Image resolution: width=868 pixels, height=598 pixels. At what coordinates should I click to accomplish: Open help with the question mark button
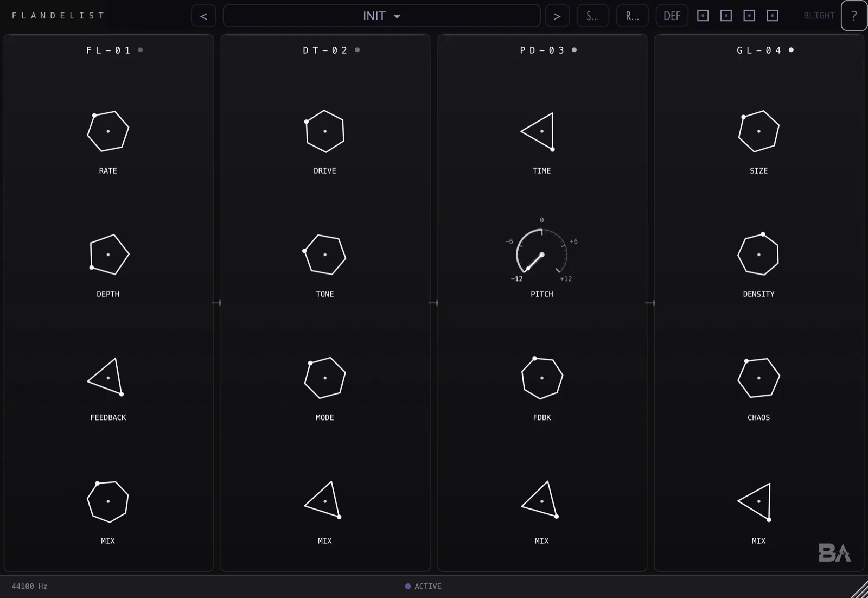click(x=854, y=16)
